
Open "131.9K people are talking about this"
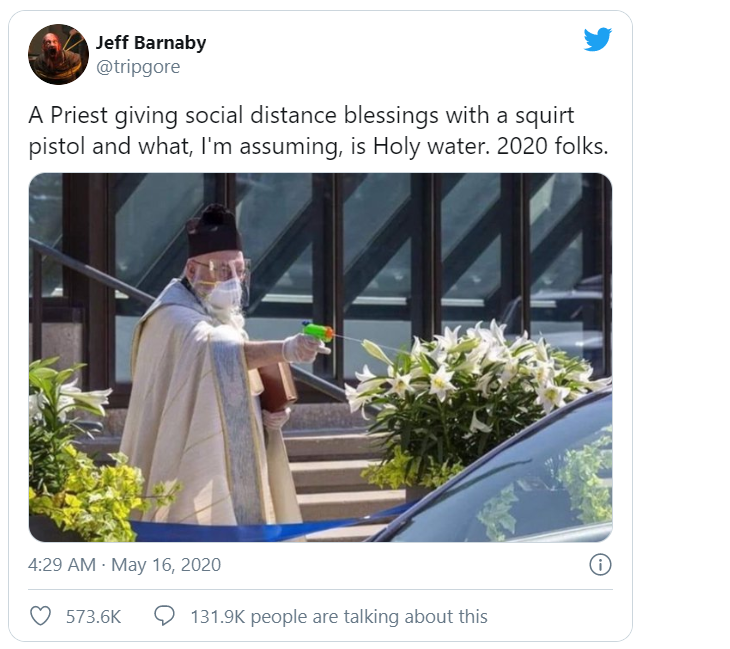[x=339, y=617]
